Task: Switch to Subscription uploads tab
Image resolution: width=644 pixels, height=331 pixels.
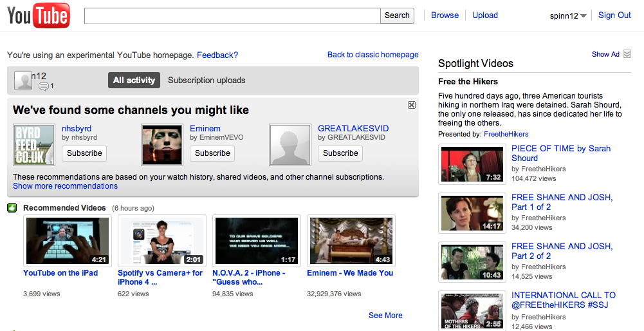Action: [207, 80]
